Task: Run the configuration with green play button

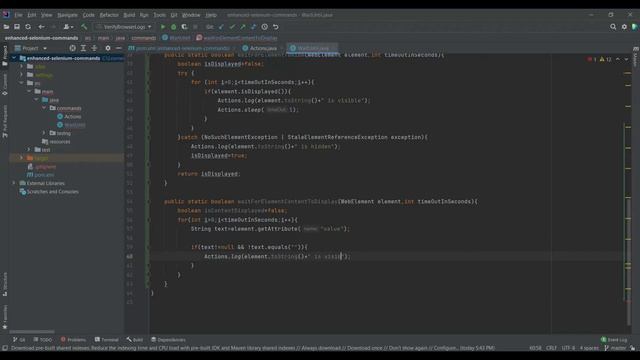Action: [x=163, y=27]
